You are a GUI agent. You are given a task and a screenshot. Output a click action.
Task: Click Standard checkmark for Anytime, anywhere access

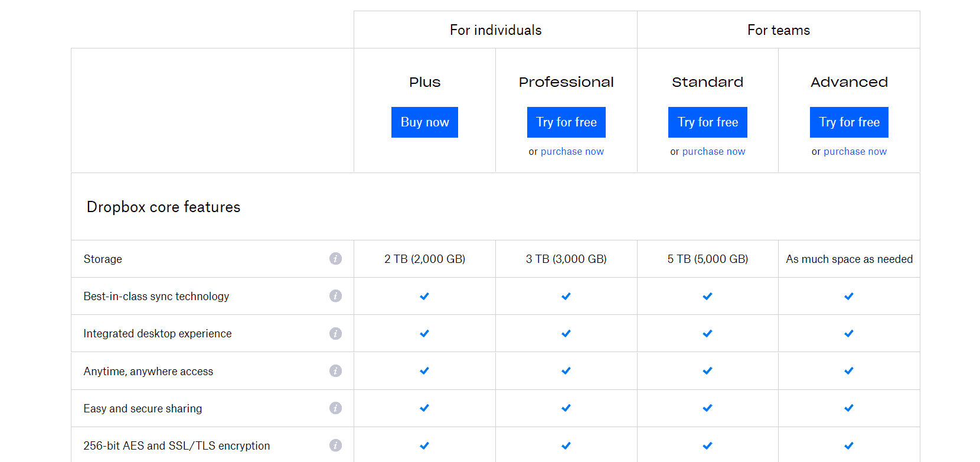click(708, 370)
